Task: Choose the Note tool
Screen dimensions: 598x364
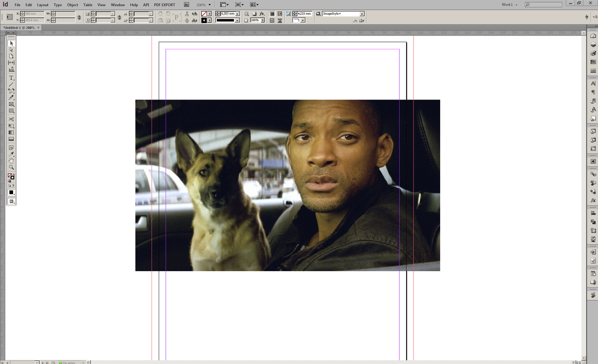Action: 11,148
